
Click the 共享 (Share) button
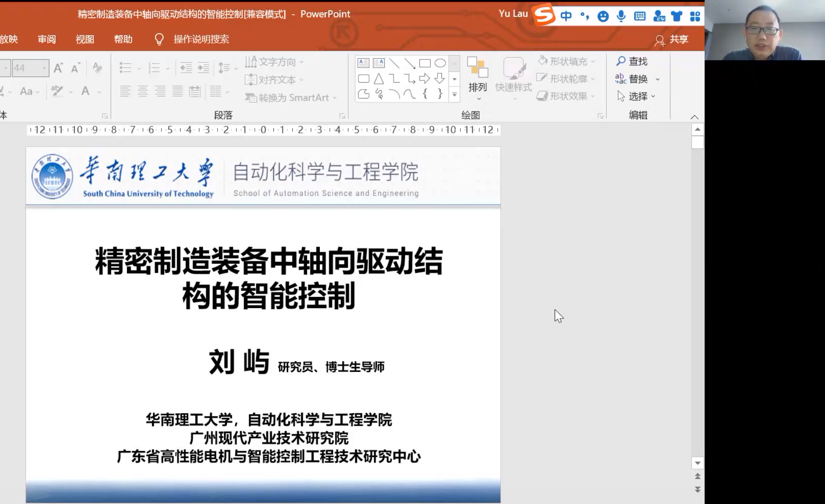(x=672, y=40)
